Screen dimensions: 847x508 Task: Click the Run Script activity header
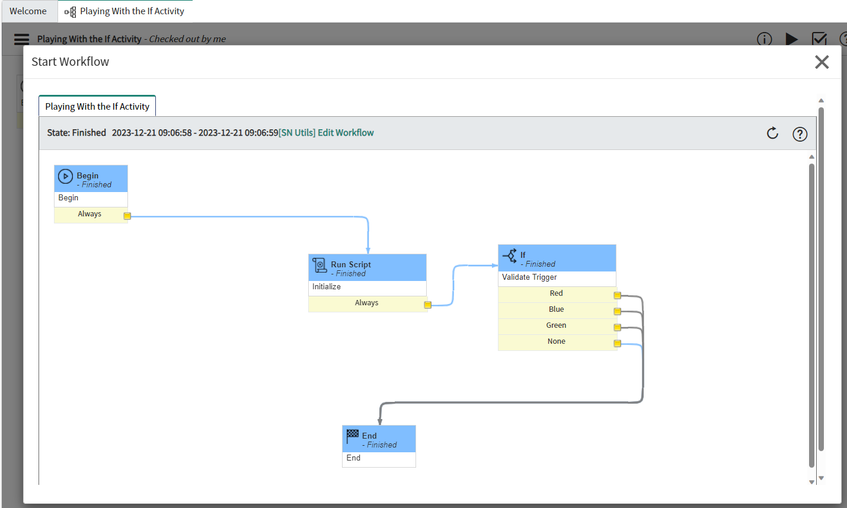(367, 268)
